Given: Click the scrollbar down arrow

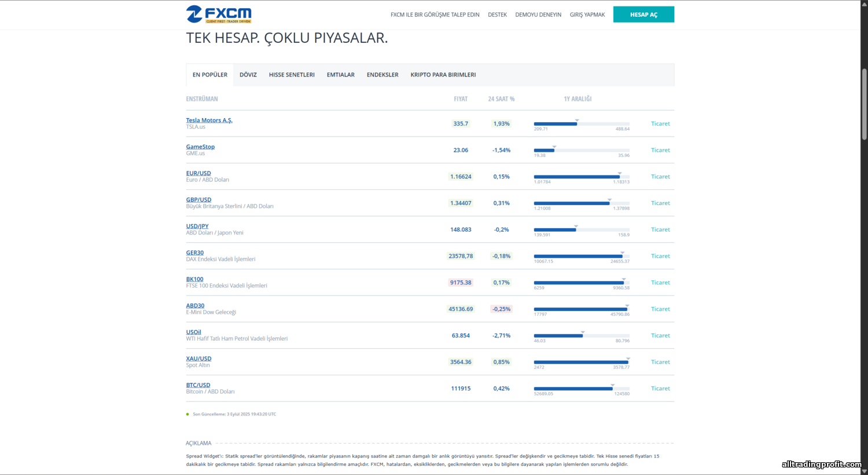Looking at the screenshot, I should coord(864,471).
